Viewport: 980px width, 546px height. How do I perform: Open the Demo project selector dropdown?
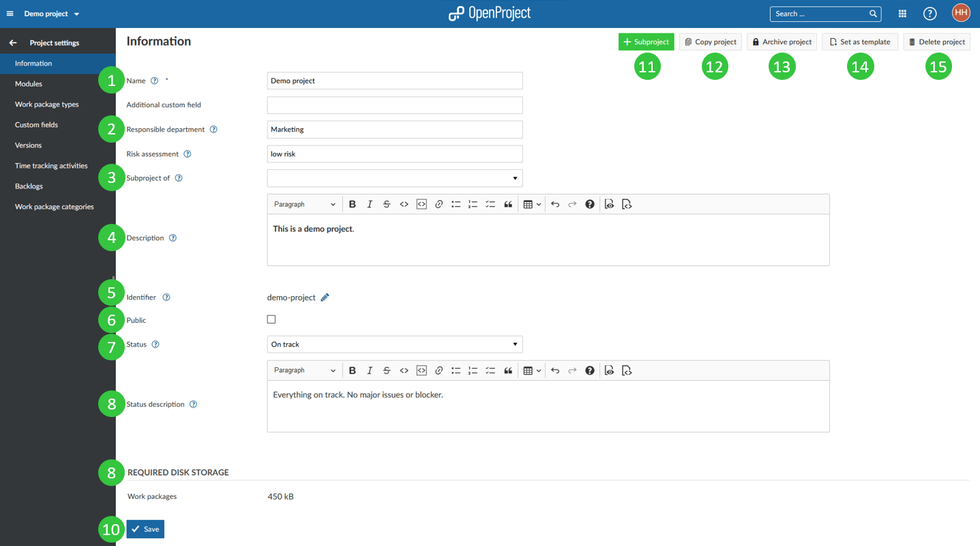pos(52,14)
